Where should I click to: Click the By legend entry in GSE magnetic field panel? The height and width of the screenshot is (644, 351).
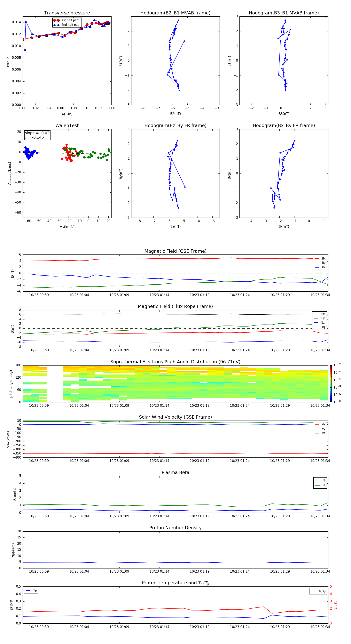point(320,263)
